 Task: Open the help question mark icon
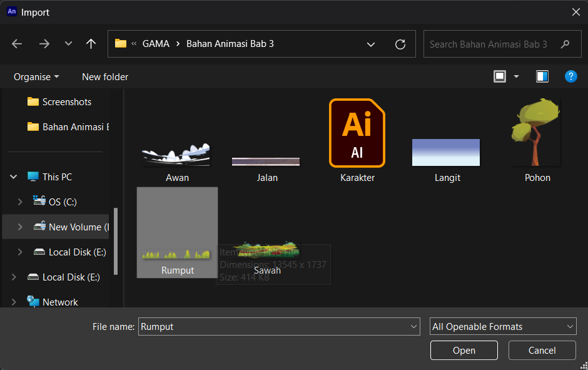click(x=570, y=76)
